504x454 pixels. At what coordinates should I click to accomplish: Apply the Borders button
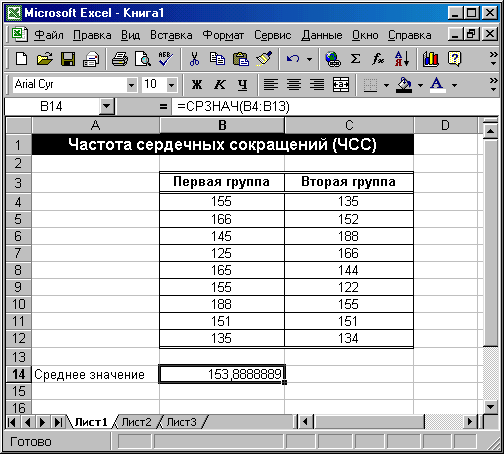pyautogui.click(x=370, y=85)
